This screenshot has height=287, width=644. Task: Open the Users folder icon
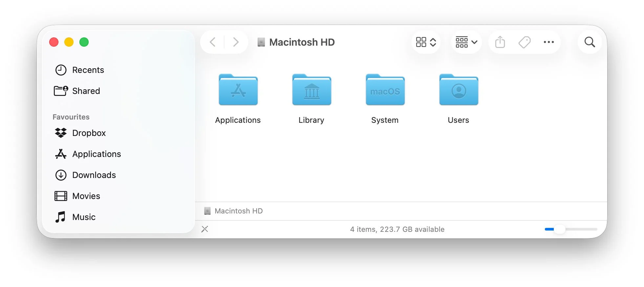pyautogui.click(x=459, y=90)
